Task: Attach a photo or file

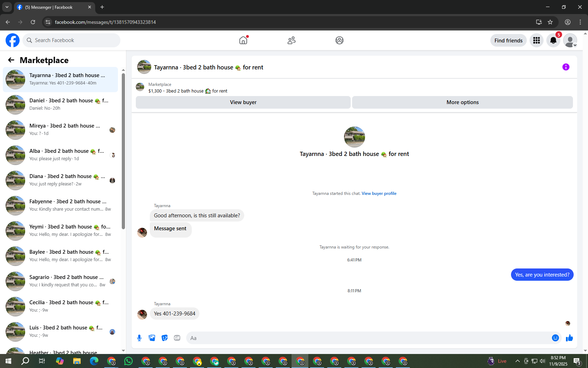Action: (152, 338)
